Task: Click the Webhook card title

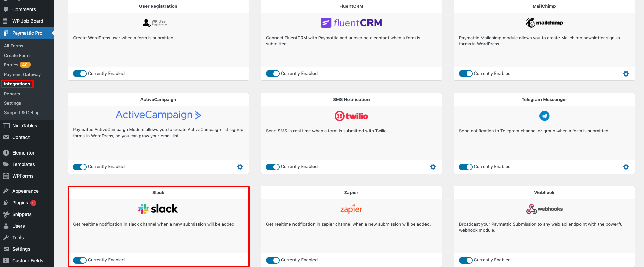Action: pyautogui.click(x=544, y=192)
